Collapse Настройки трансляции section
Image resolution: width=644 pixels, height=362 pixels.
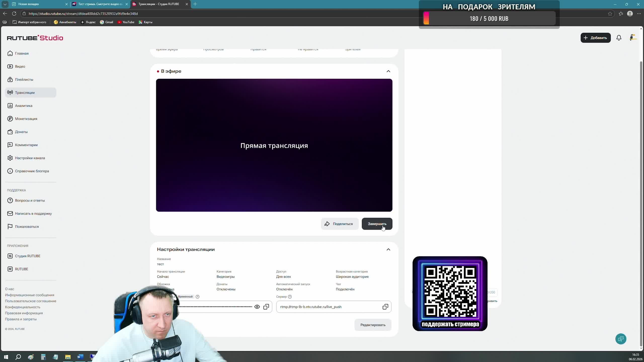point(388,249)
